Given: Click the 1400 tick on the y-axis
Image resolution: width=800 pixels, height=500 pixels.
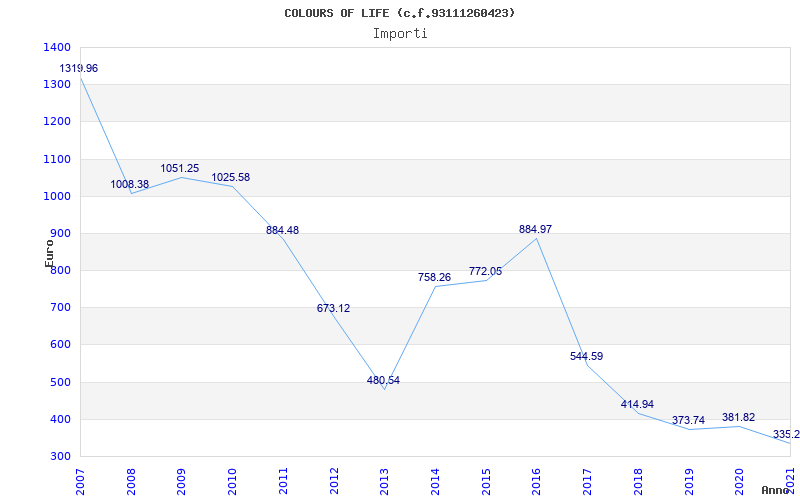Looking at the screenshot, I should point(58,47).
